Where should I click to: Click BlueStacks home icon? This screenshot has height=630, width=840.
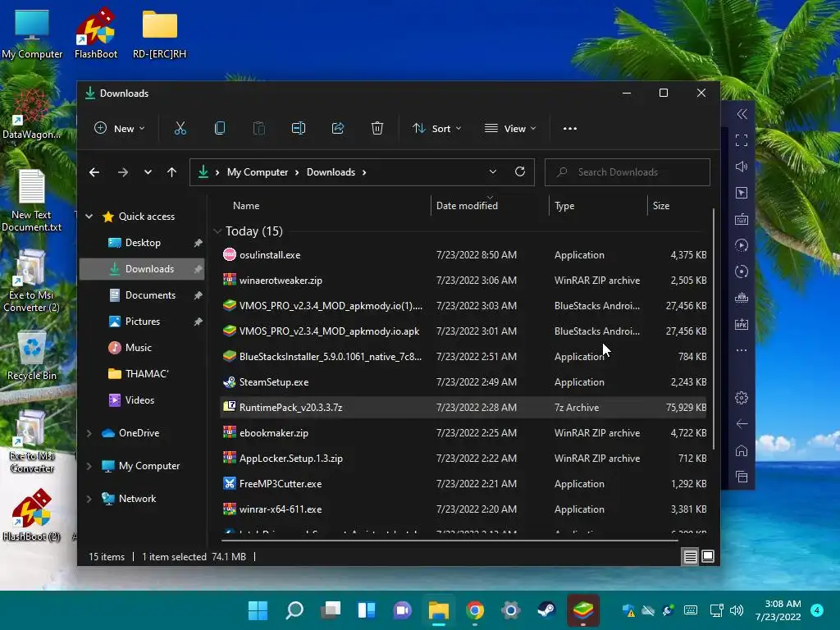coord(742,450)
